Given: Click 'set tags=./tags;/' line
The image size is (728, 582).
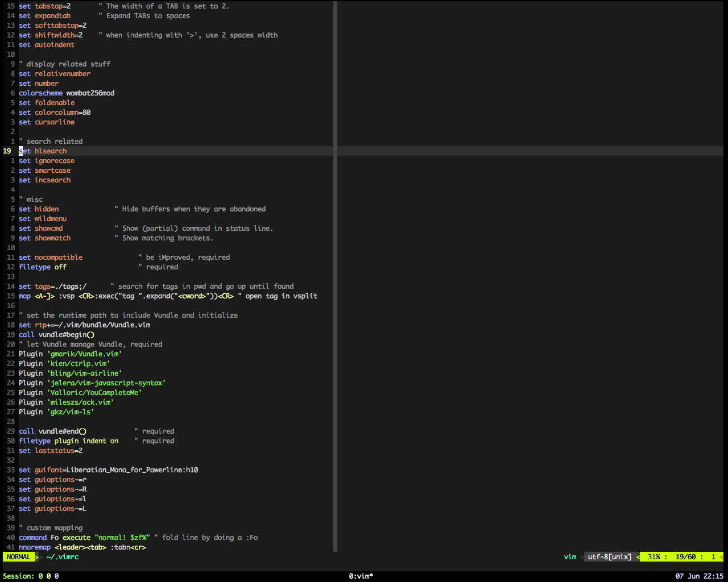Looking at the screenshot, I should 53,286.
